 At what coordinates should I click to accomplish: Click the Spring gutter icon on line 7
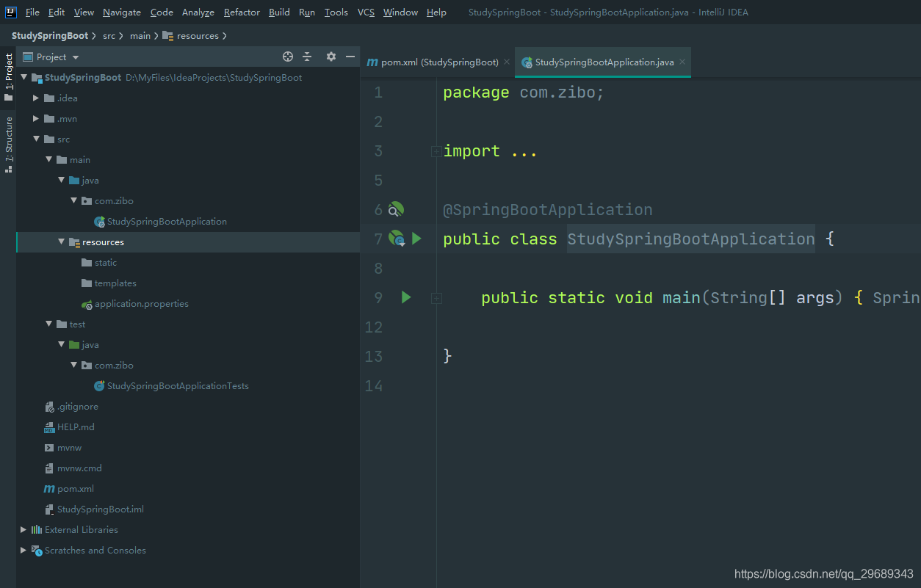(x=397, y=239)
